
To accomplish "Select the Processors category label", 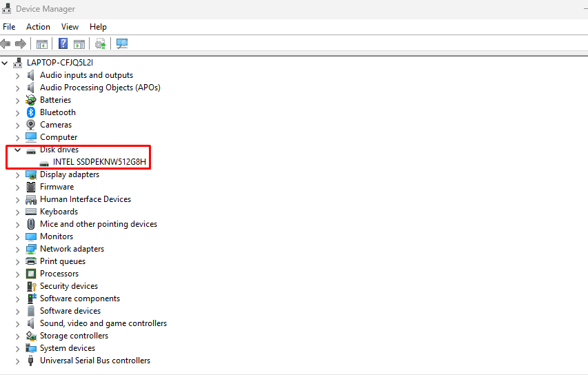I will pos(59,274).
